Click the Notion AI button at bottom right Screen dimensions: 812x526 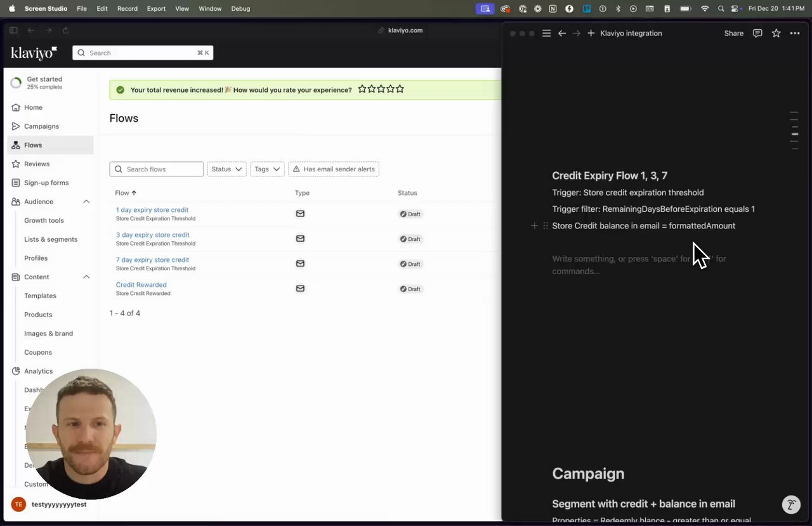point(791,505)
